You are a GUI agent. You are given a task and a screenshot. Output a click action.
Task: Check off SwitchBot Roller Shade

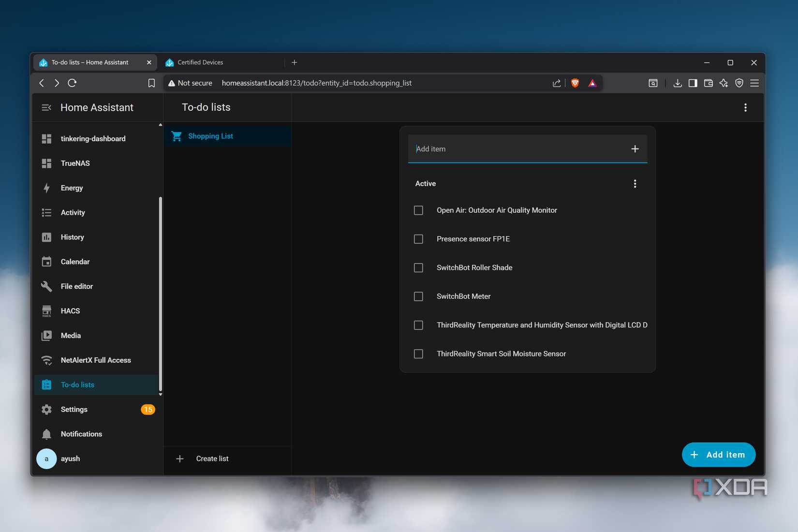pos(418,268)
